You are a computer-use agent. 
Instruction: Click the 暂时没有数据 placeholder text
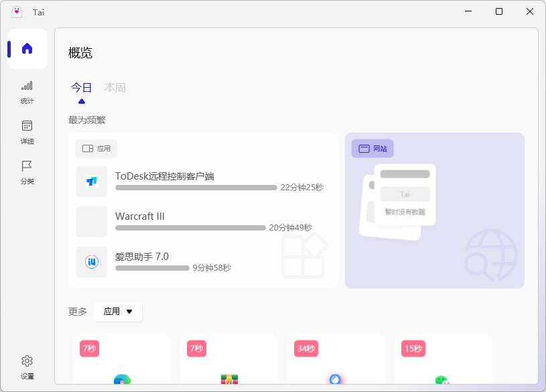tap(405, 212)
